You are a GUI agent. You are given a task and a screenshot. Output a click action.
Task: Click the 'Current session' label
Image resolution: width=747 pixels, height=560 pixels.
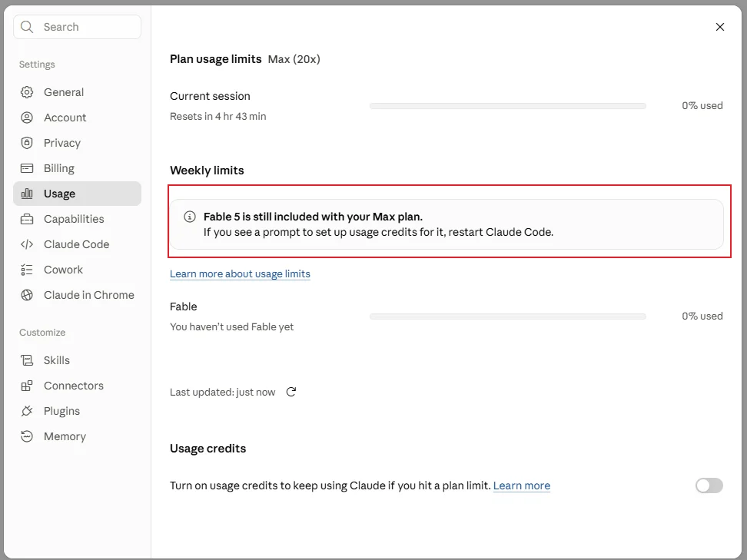[x=210, y=96]
